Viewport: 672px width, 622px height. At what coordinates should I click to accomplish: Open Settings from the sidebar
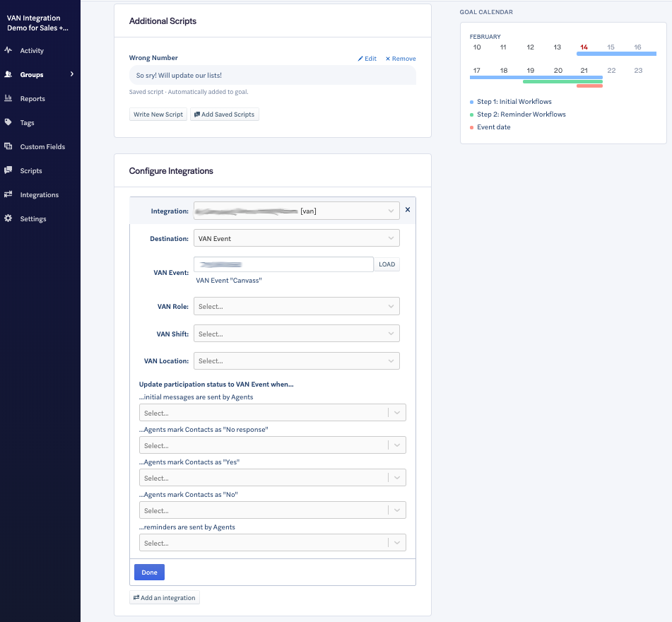(x=33, y=218)
